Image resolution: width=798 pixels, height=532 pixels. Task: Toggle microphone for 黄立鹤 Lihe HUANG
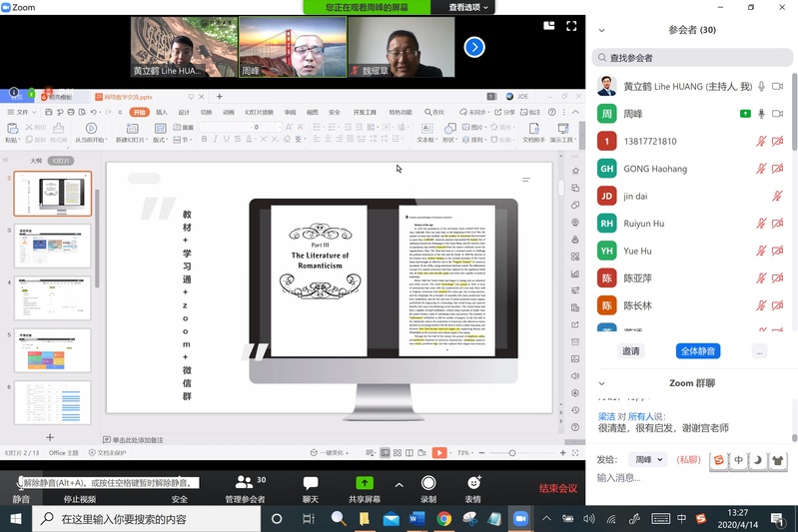762,87
